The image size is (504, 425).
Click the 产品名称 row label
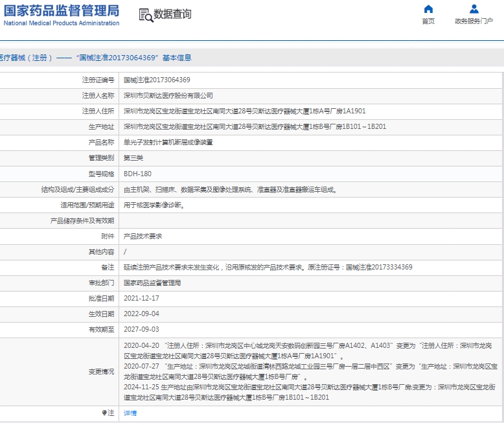click(x=101, y=143)
